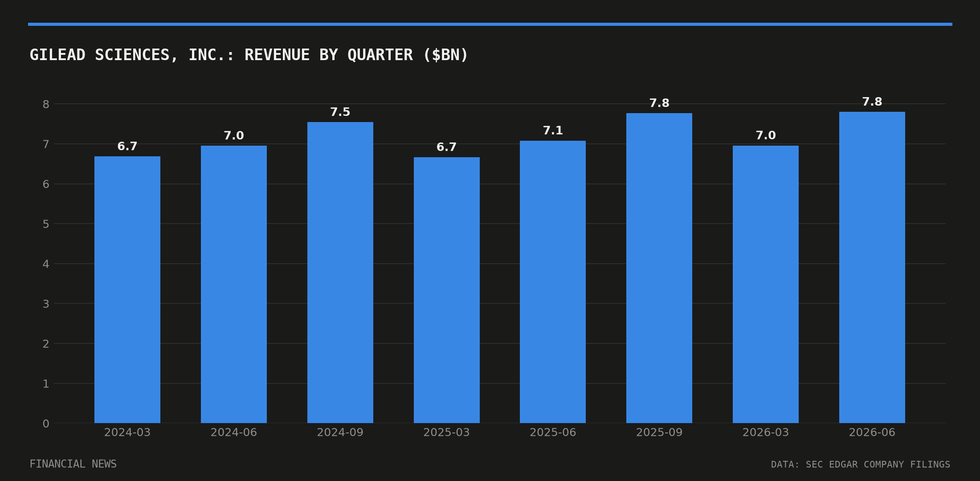Image resolution: width=980 pixels, height=481 pixels.
Task: Click the 2024-09 x-axis label
Action: pos(340,432)
